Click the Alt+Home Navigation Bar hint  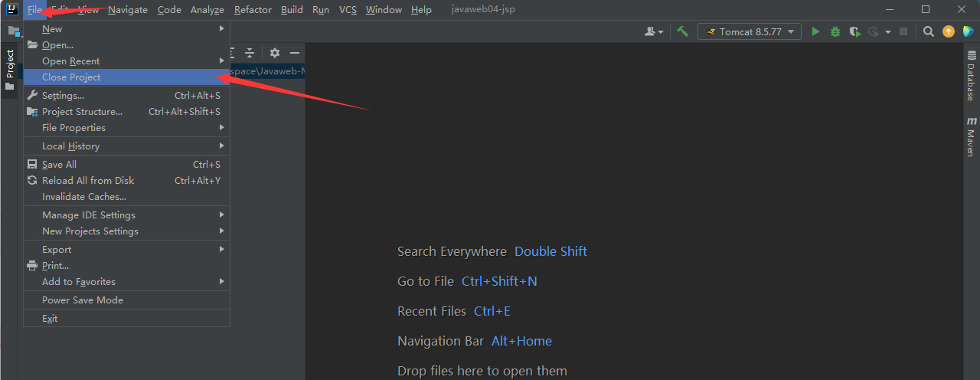[x=521, y=341]
